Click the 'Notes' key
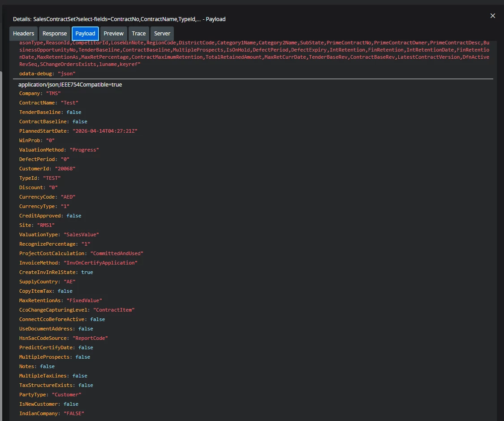This screenshot has height=421, width=504. [26, 366]
